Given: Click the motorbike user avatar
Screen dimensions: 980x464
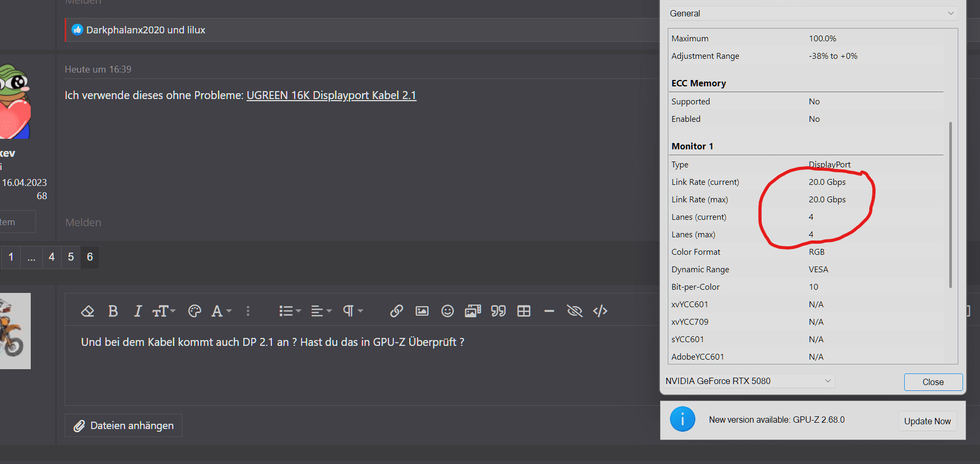Looking at the screenshot, I should tap(15, 331).
